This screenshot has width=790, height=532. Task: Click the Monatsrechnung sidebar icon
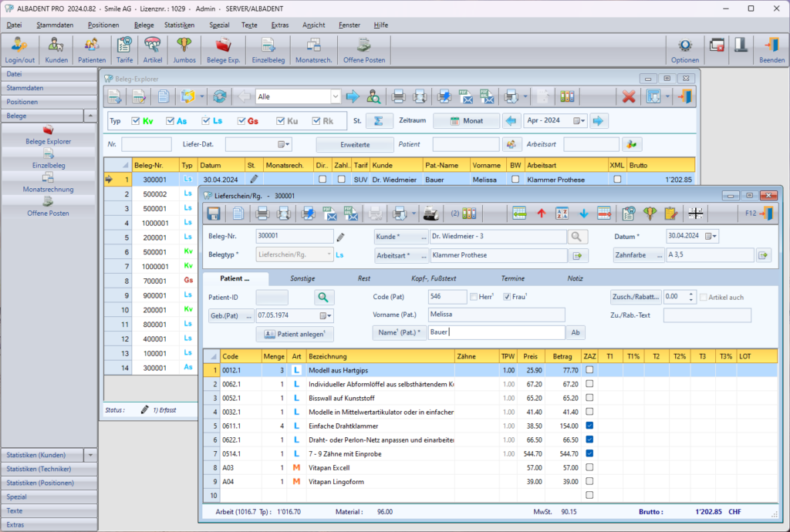48,178
